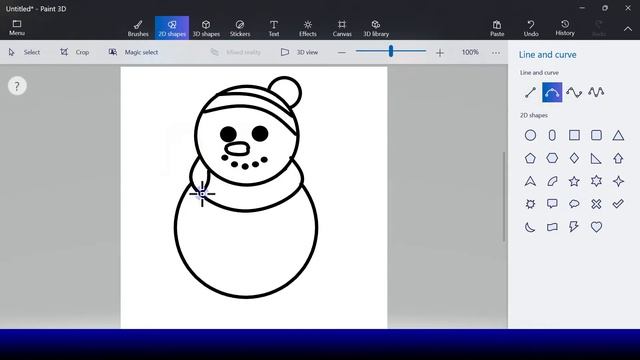Select the Capsule shape
Viewport: 640px width, 360px height.
[552, 135]
